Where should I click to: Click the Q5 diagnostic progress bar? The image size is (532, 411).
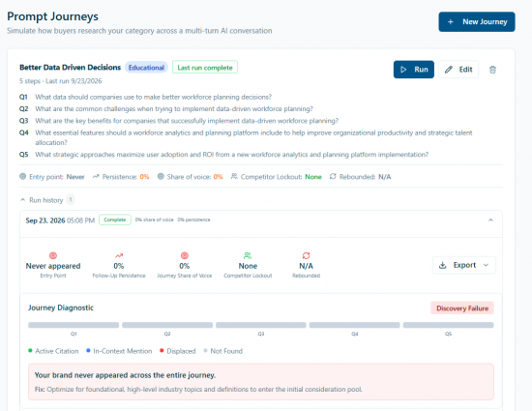coord(448,325)
